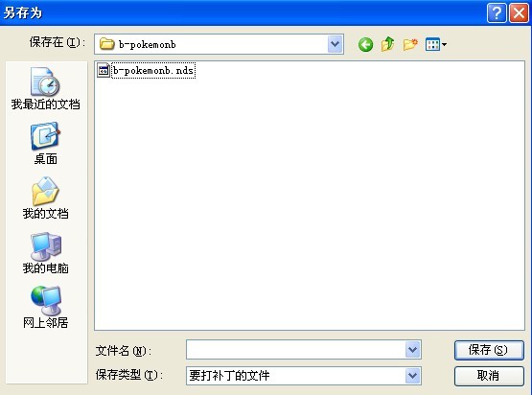Go back with the green arrow icon
Screen dimensions: 532x395
365,44
